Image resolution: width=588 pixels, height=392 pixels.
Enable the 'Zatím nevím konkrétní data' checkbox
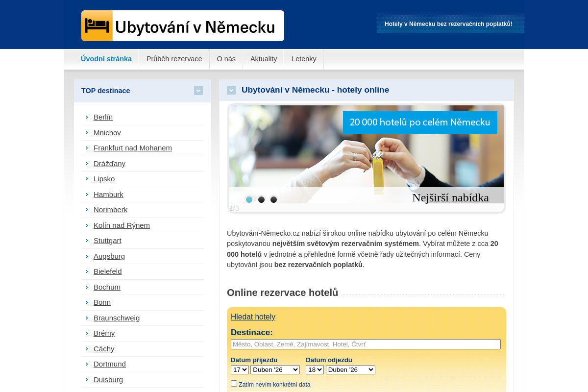pos(233,383)
